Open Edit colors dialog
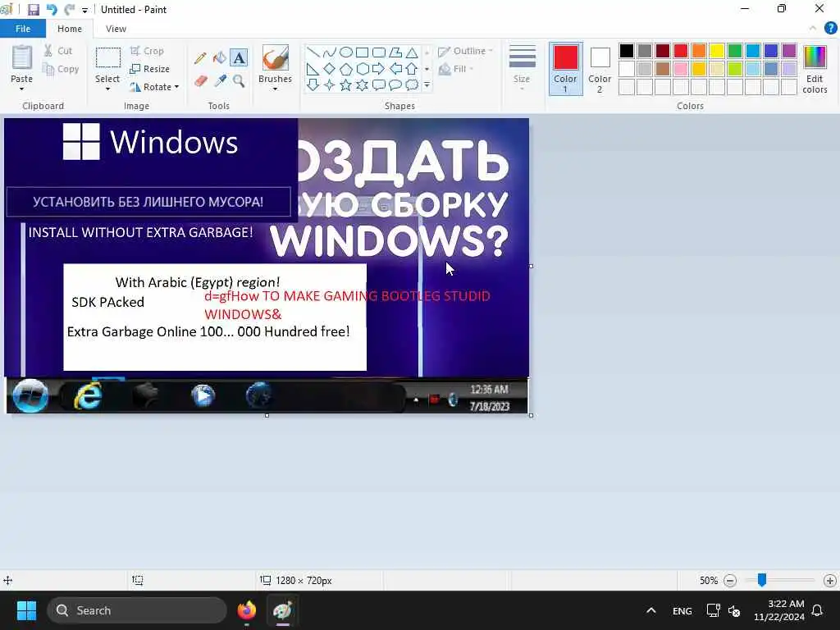The image size is (840, 630). click(x=815, y=69)
